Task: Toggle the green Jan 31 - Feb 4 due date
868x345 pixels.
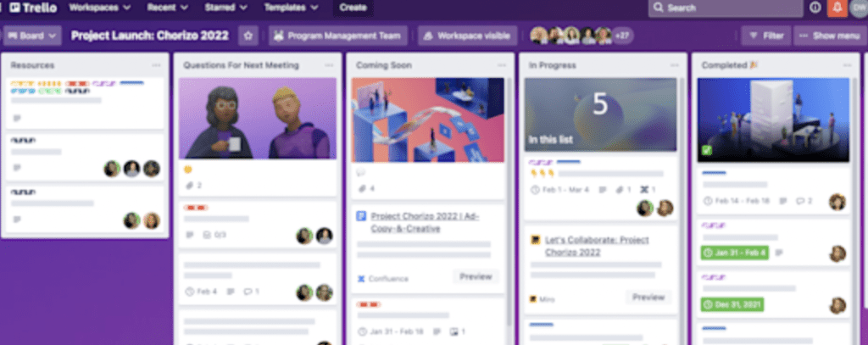Action: coord(735,253)
